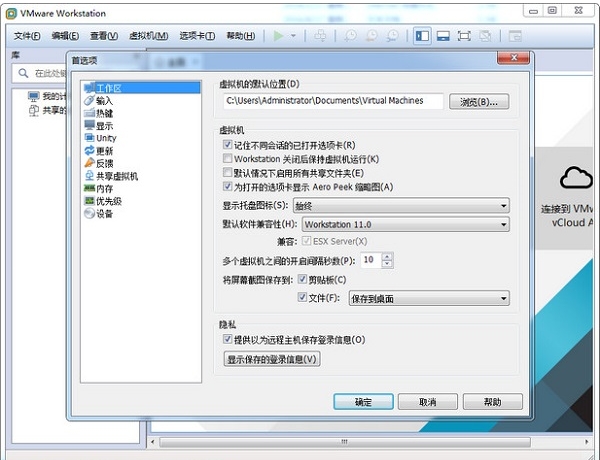Open the 虚拟机(M) menu
The image size is (600, 460).
(x=149, y=36)
